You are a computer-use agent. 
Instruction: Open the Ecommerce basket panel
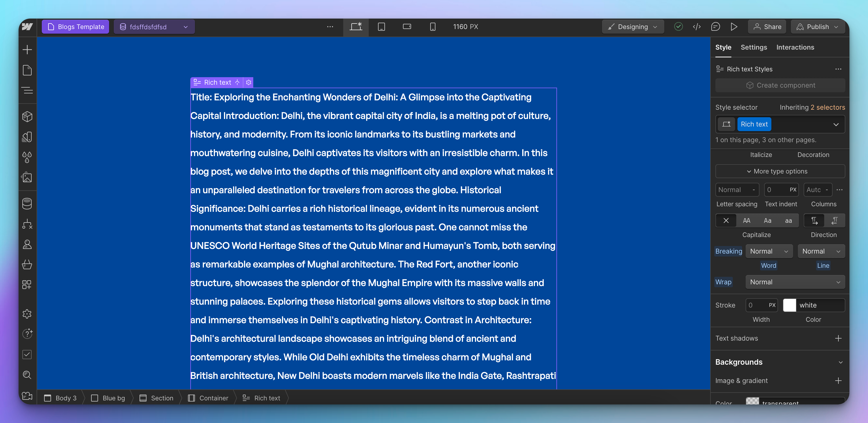27,264
